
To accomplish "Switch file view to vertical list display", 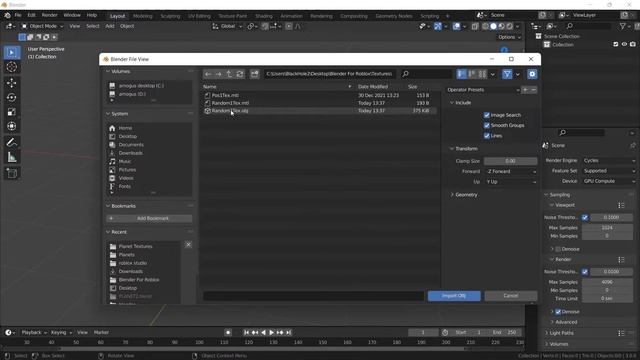I will 462,74.
